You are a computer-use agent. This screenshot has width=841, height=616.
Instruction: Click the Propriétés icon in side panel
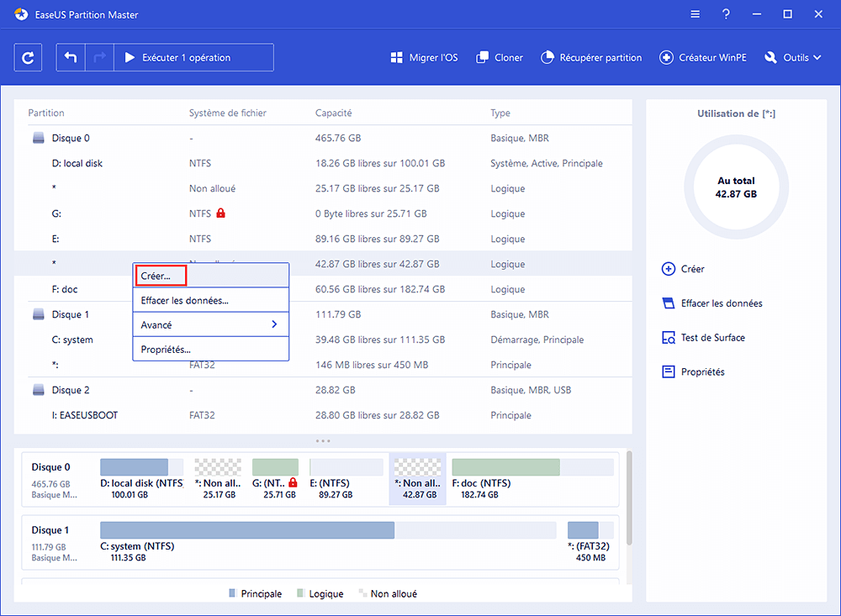tap(669, 372)
